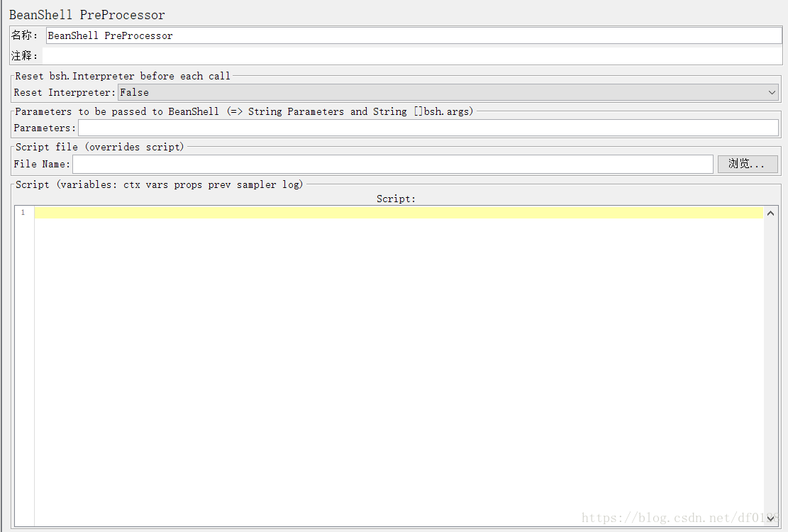Click the "Script:" label above editor
The height and width of the screenshot is (532, 788).
pyautogui.click(x=396, y=199)
